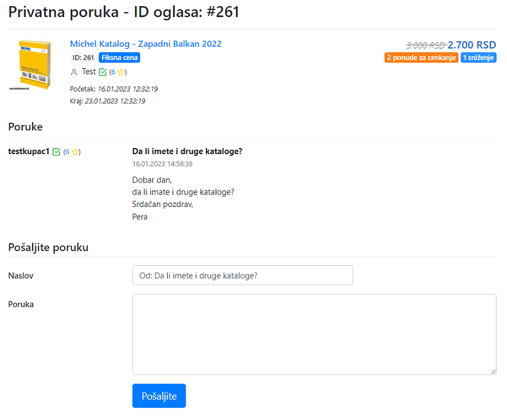Click the user profile icon beside Test

coord(74,72)
